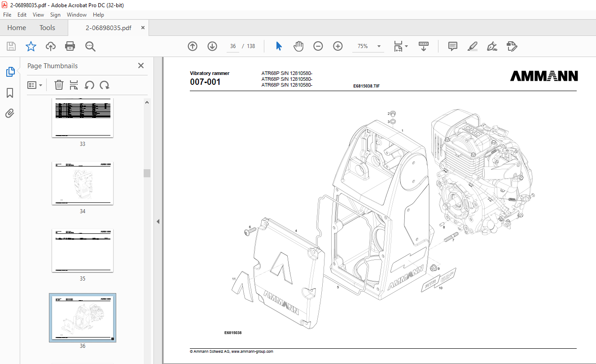Close the 2-06898035.pdf tab
Image resolution: width=596 pixels, height=364 pixels.
[x=143, y=28]
